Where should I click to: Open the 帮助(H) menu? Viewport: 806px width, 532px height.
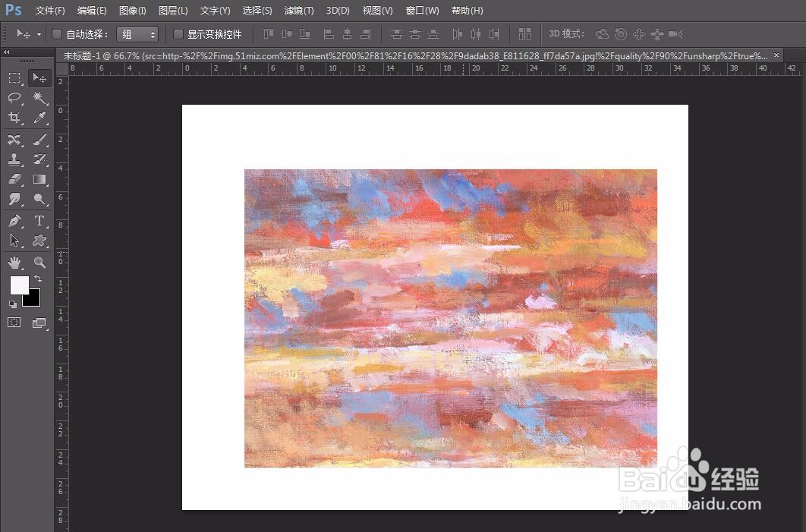click(x=467, y=11)
